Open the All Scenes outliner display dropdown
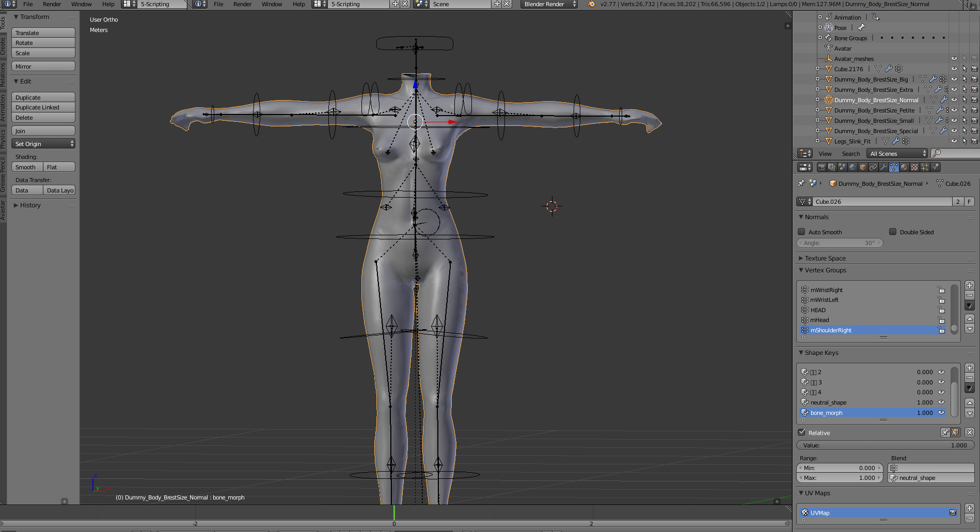Screen dimensions: 980x532 pos(897,153)
